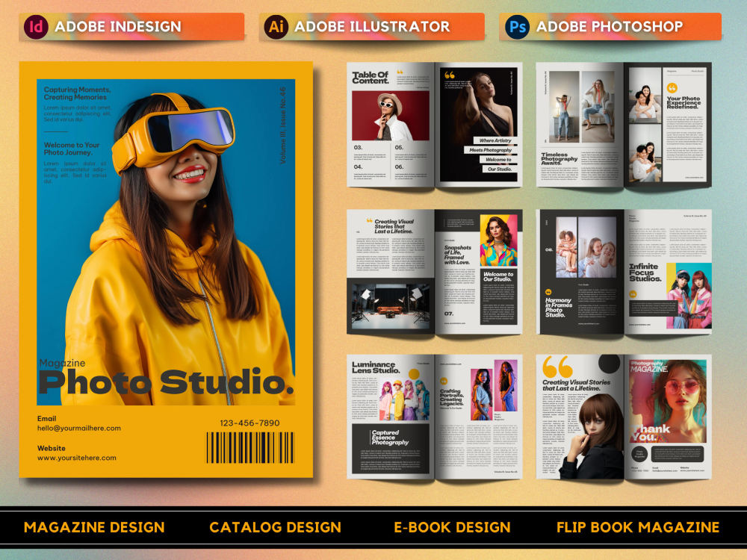Click the Adobe InDesign Id icon

click(36, 27)
